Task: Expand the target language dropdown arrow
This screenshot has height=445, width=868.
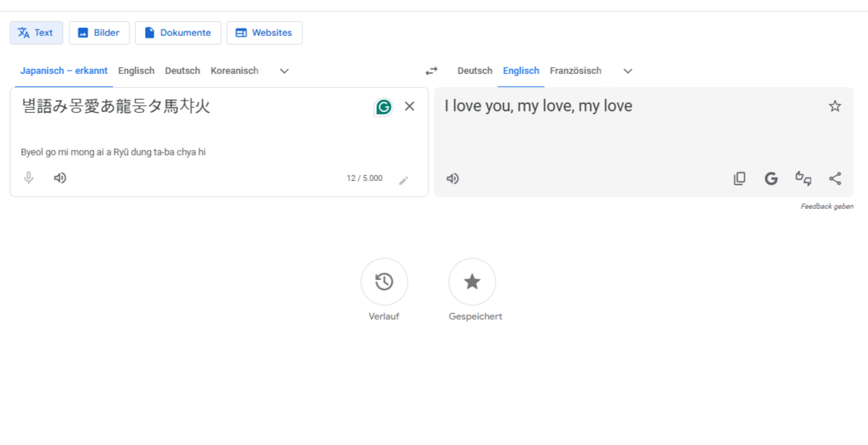Action: click(628, 71)
